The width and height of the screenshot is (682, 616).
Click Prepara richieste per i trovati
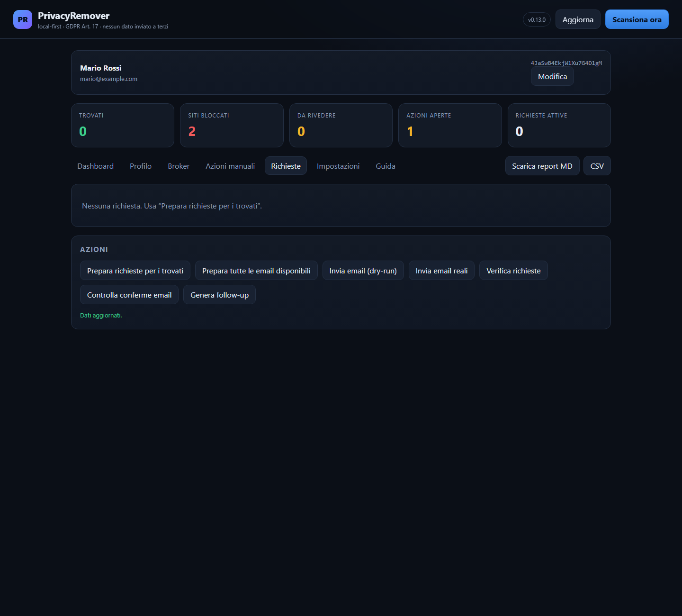point(135,271)
